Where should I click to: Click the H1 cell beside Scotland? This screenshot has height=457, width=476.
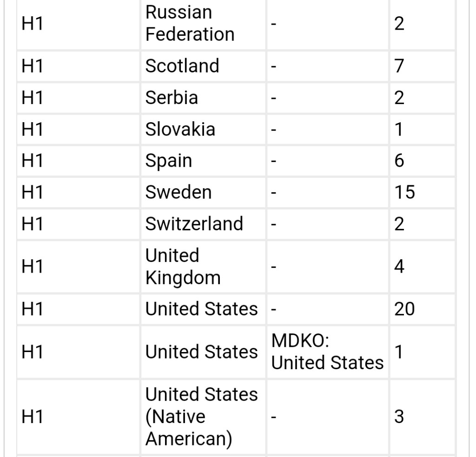pos(33,66)
